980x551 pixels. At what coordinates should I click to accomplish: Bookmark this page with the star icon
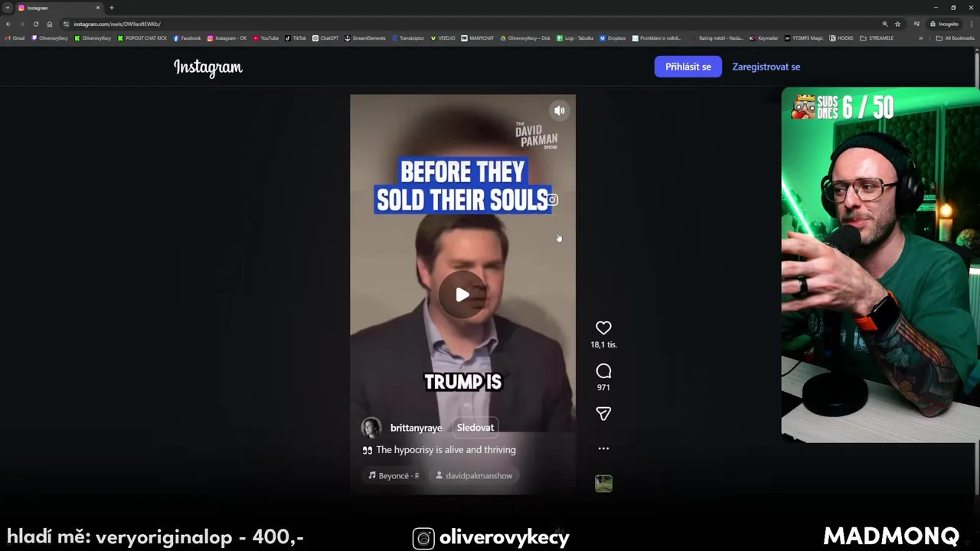(897, 24)
